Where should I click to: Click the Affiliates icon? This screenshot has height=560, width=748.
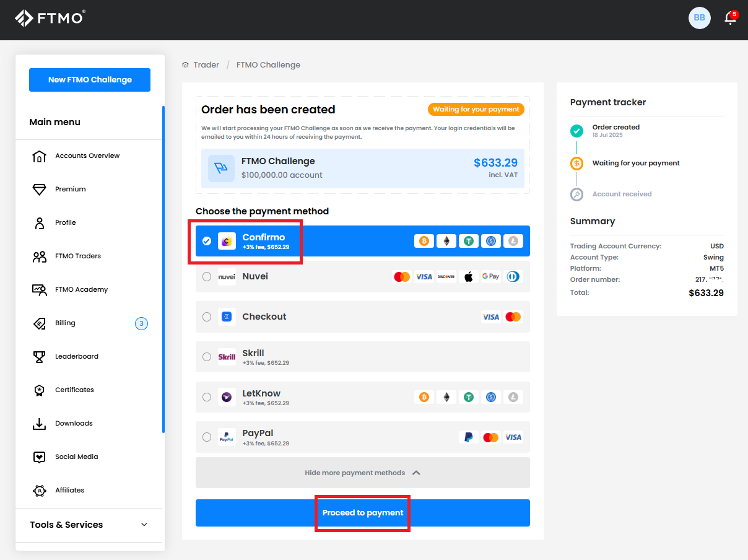point(39,491)
